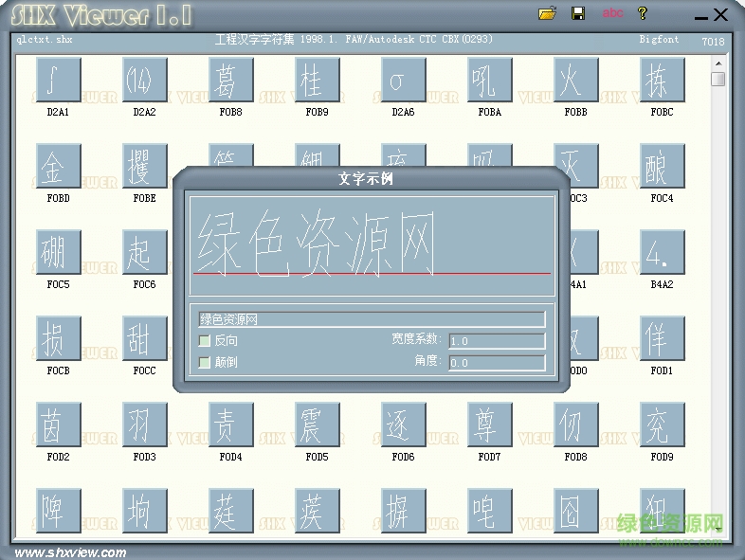
Task: Open the abc text sample tool
Action: 612,13
